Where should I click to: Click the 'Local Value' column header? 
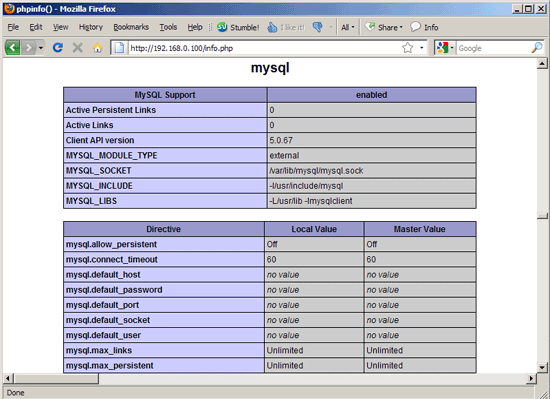click(x=314, y=229)
